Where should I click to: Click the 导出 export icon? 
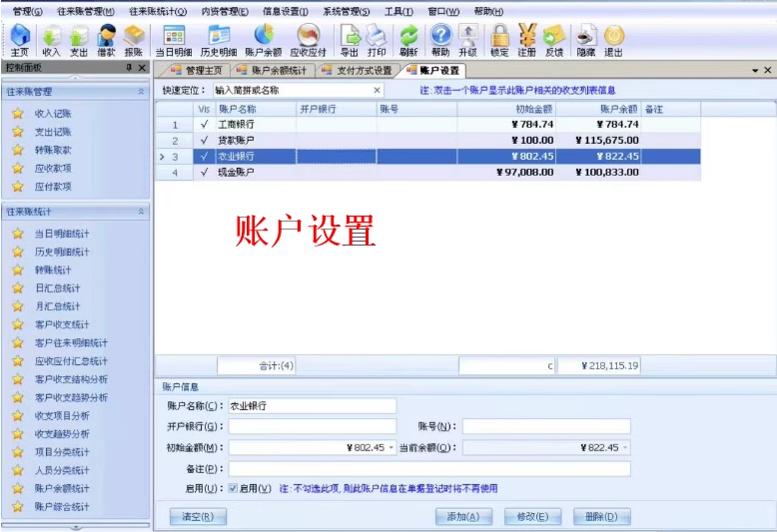[350, 41]
